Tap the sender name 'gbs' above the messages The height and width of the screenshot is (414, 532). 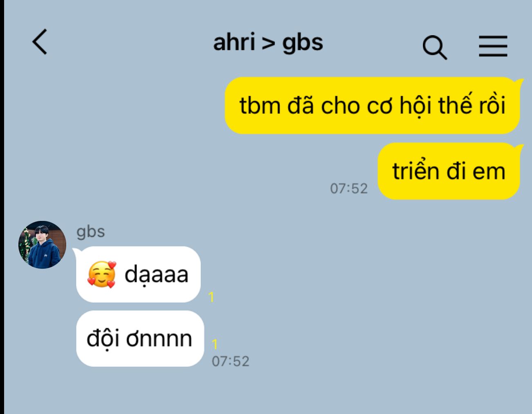point(91,232)
